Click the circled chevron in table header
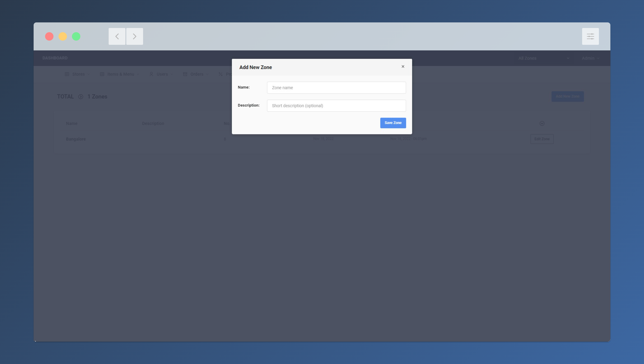This screenshot has width=644, height=364. point(542,123)
